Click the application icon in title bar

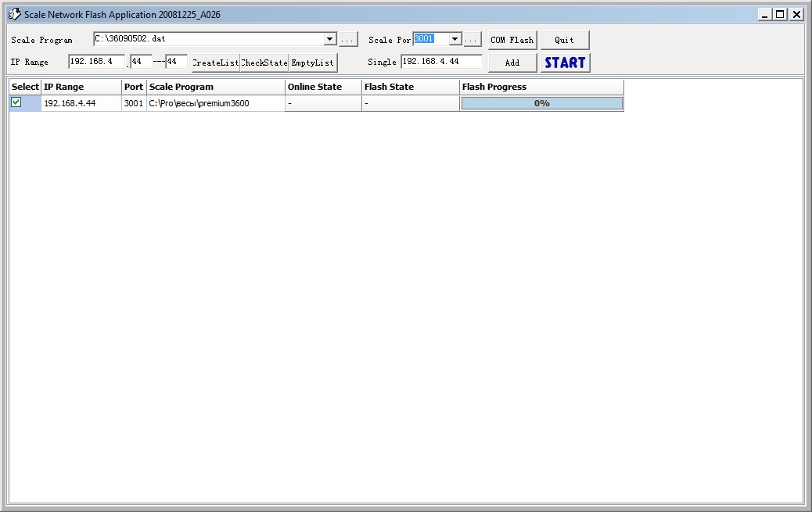tap(14, 14)
